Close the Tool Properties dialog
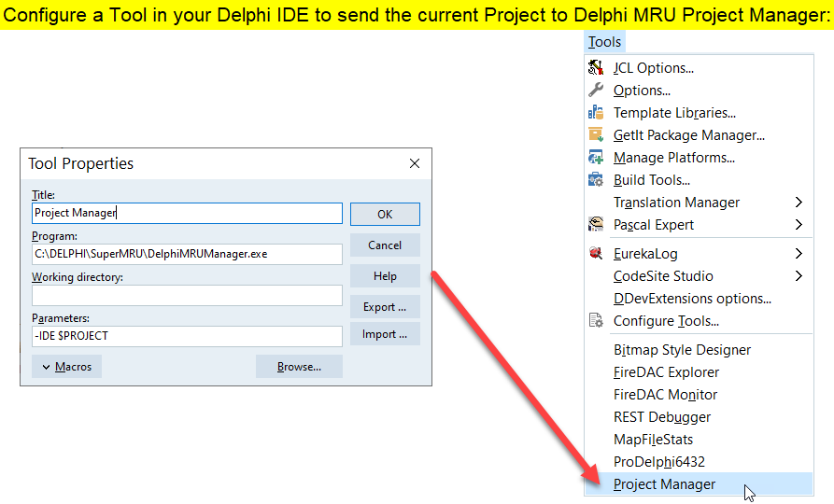This screenshot has height=504, width=834. pyautogui.click(x=415, y=163)
